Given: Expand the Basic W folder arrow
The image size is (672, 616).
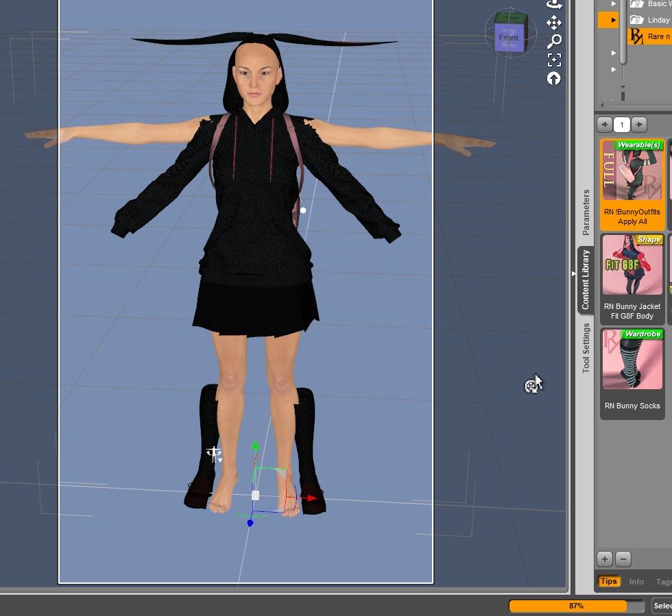Looking at the screenshot, I should [614, 3].
